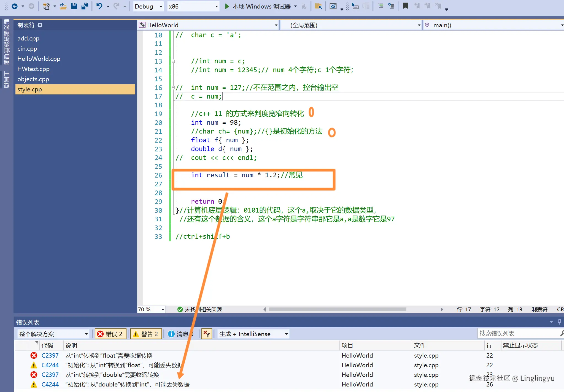Open error code C2397 link
The height and width of the screenshot is (392, 564).
pyautogui.click(x=50, y=355)
